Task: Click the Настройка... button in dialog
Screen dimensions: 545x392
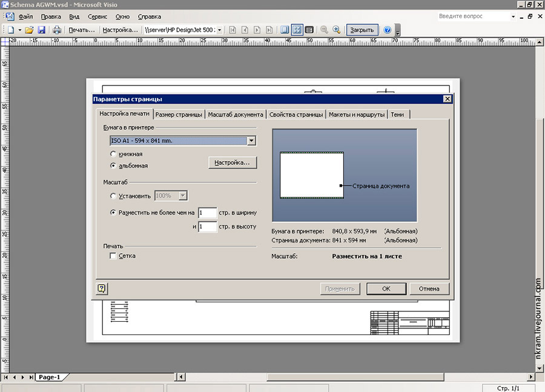Action: [x=233, y=163]
